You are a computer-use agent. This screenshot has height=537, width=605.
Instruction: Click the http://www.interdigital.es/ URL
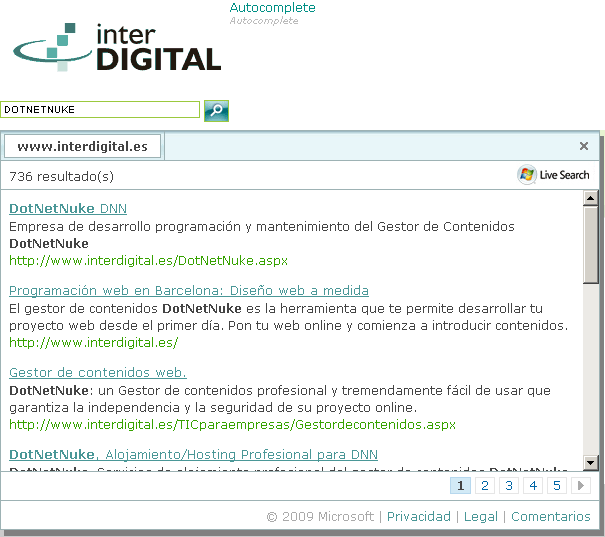tap(93, 343)
